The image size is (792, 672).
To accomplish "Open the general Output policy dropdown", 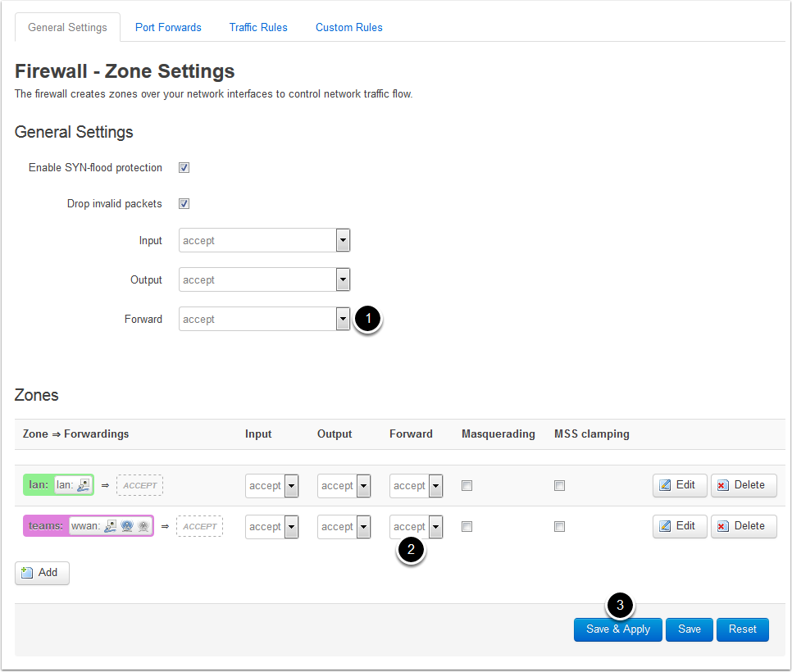I will (264, 279).
